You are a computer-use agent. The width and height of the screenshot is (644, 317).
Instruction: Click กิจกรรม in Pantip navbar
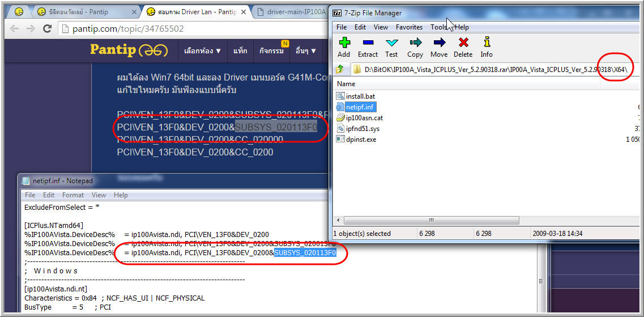pos(271,51)
